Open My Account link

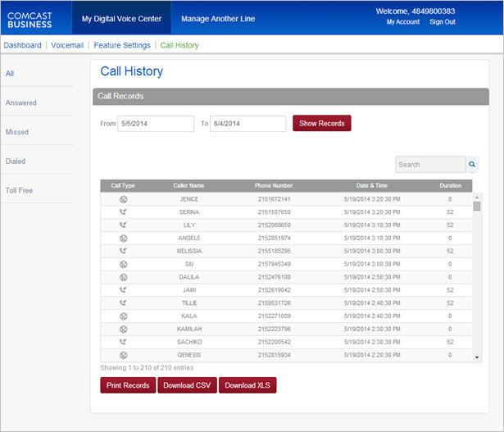403,22
